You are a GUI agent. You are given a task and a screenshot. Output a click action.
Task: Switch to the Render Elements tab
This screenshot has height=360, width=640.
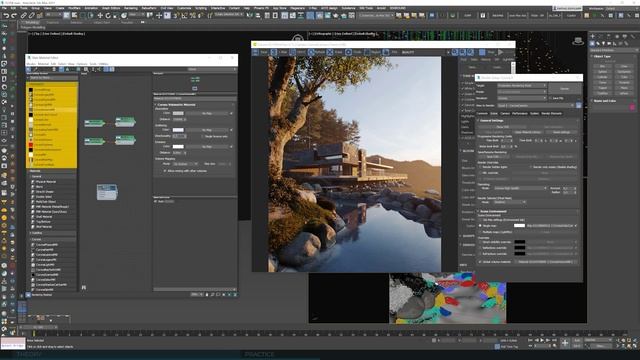point(551,113)
